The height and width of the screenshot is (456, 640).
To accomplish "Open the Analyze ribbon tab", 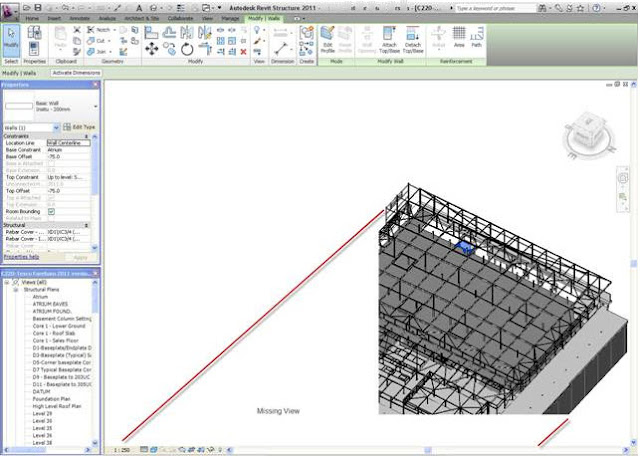I will click(107, 18).
